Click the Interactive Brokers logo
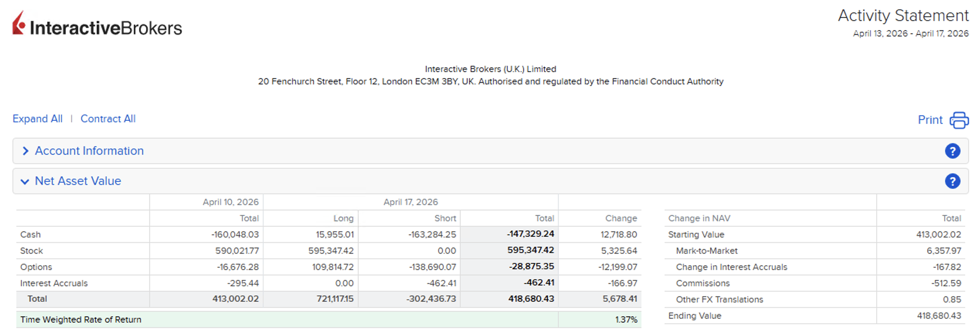The width and height of the screenshot is (980, 335). (x=97, y=24)
